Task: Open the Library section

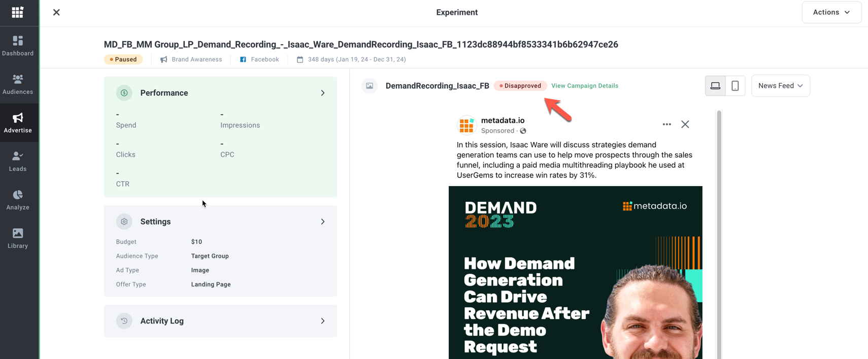Action: [18, 238]
